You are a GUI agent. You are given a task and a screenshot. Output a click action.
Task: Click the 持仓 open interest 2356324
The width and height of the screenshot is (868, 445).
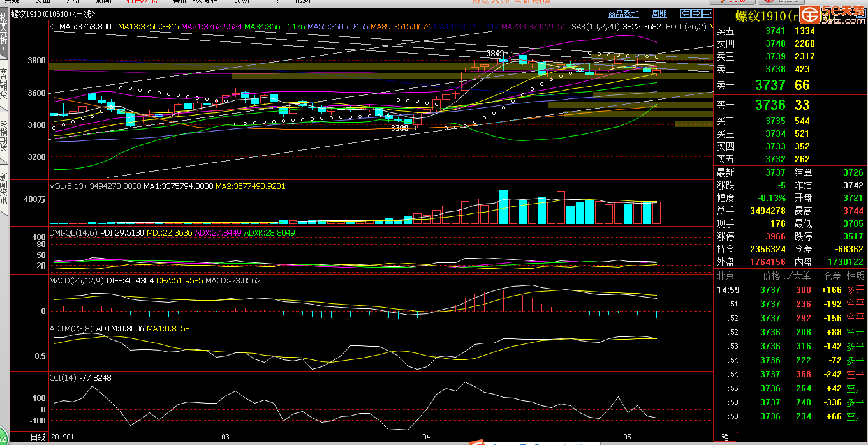pos(768,249)
